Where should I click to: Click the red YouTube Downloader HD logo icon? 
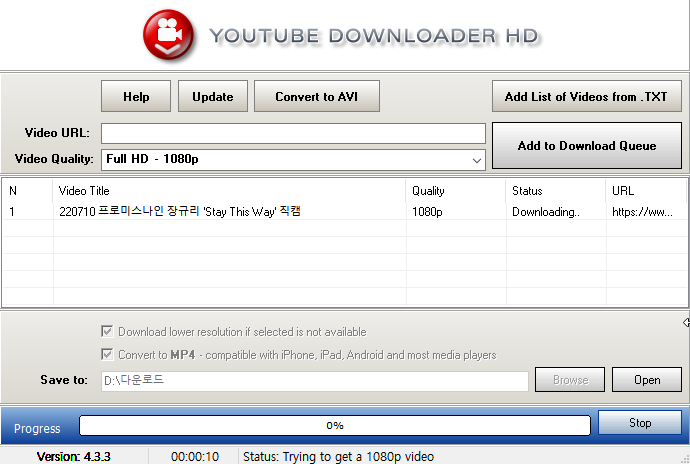(168, 34)
